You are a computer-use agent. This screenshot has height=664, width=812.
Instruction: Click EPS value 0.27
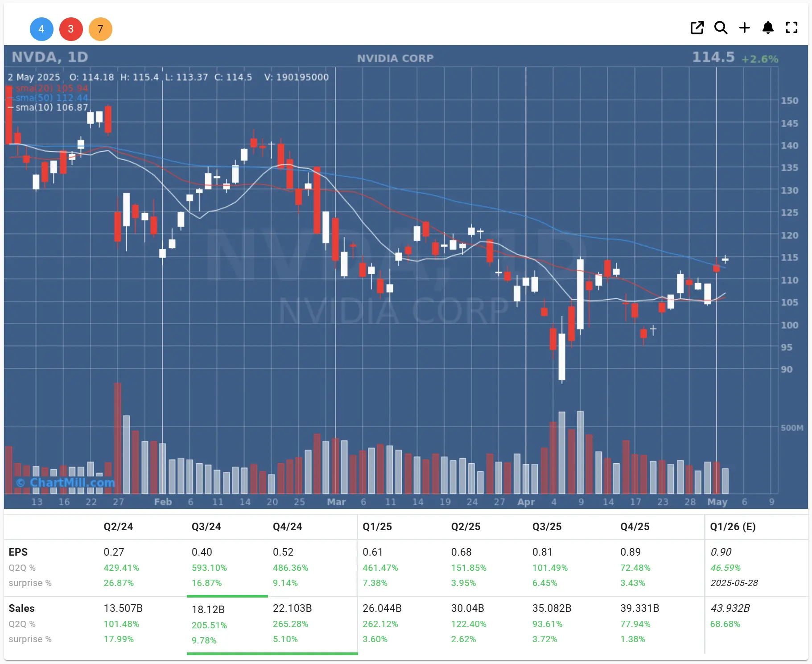pos(114,552)
